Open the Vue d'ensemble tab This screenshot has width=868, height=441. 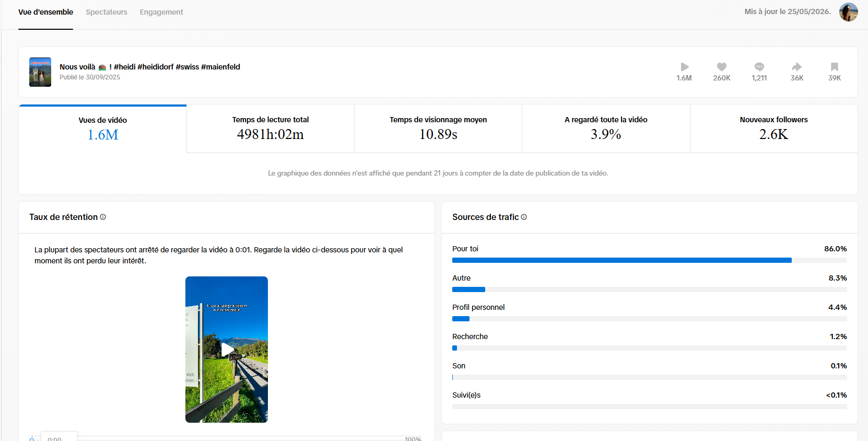tap(45, 12)
